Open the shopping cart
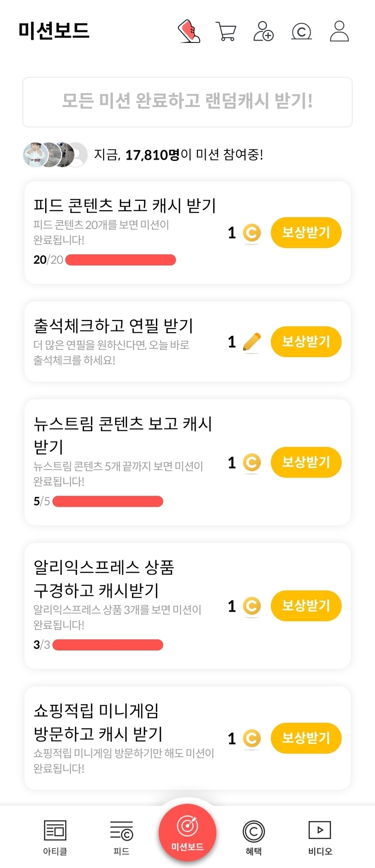 225,32
